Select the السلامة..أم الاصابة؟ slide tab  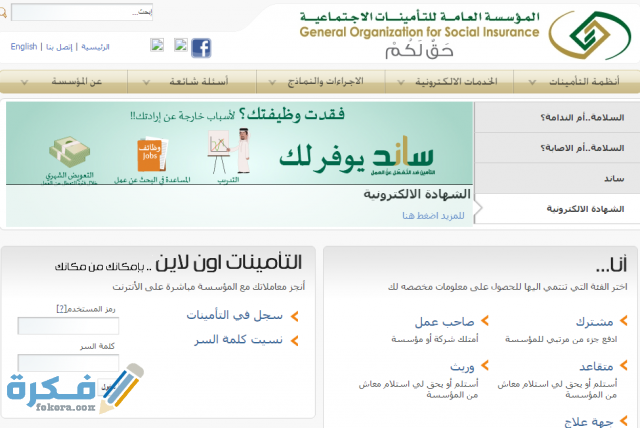point(557,148)
